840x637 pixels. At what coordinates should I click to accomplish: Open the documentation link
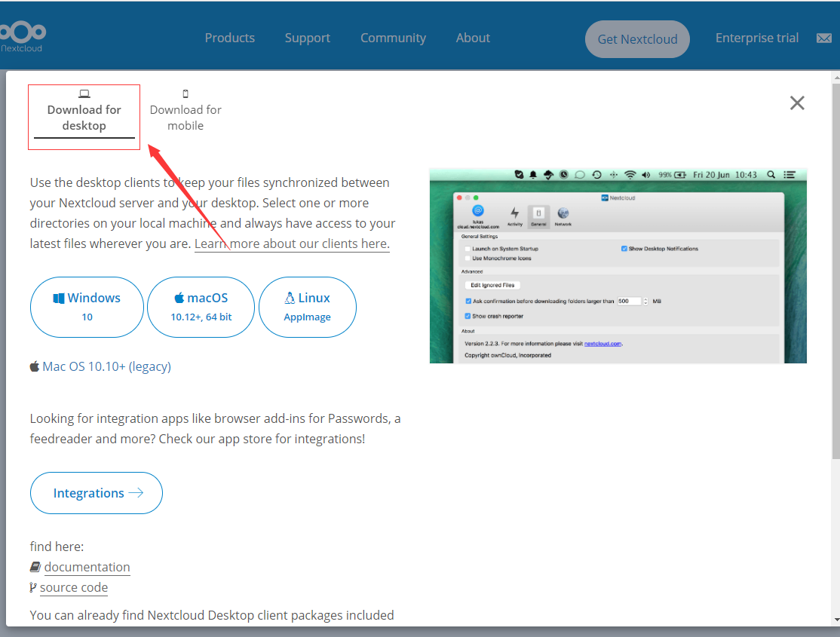click(x=87, y=567)
